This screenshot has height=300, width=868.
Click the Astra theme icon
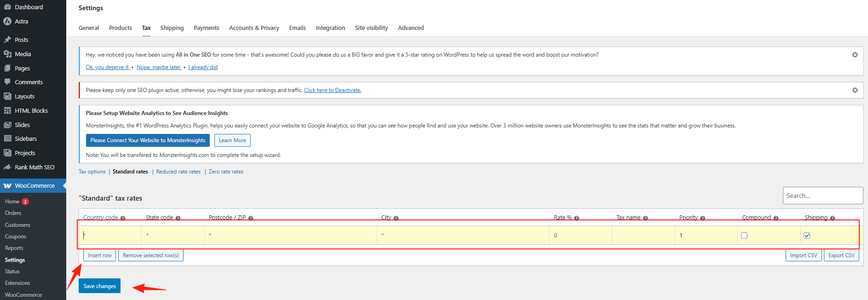[x=7, y=21]
